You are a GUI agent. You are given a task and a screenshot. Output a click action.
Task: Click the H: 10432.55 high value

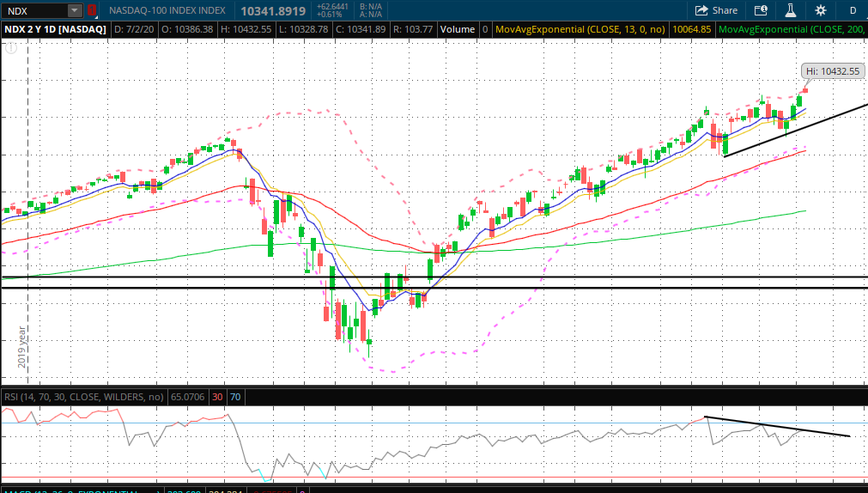tap(246, 29)
